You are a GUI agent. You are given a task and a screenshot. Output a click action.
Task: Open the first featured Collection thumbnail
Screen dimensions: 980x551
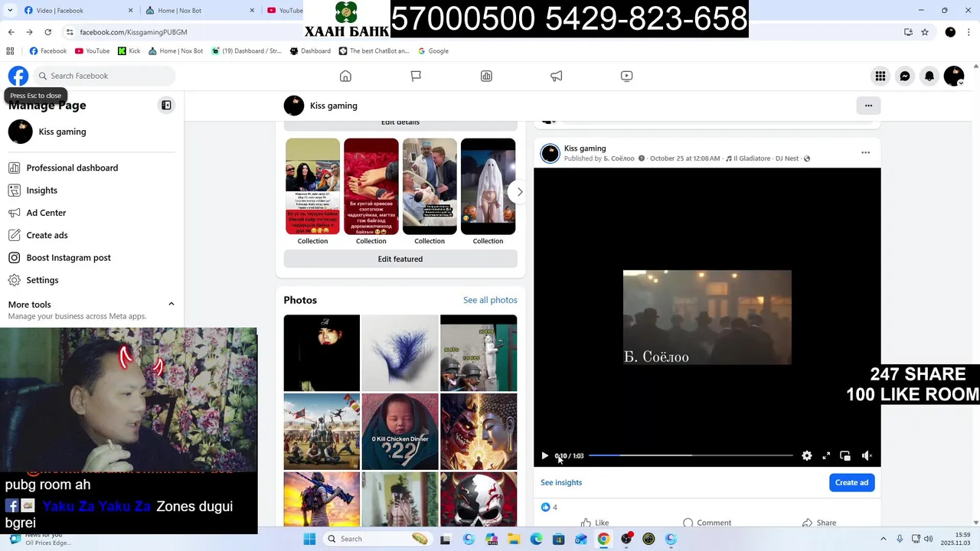coord(312,186)
